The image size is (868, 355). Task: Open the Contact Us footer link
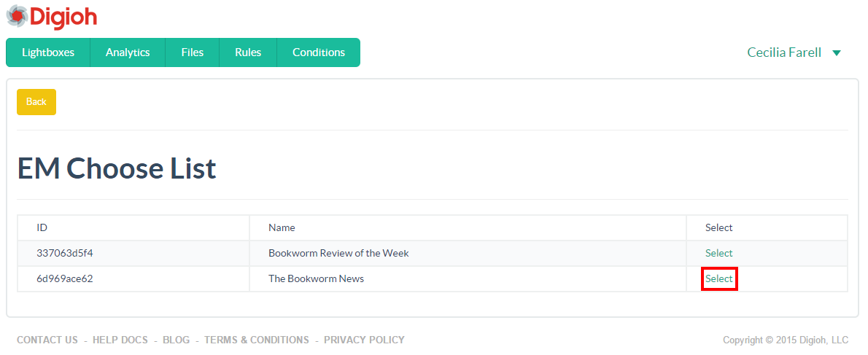coord(47,340)
